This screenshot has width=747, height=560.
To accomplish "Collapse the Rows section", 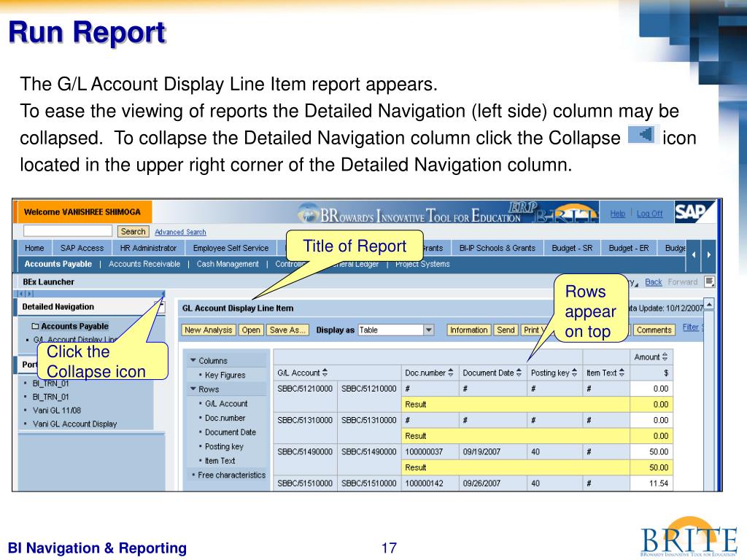I will pyautogui.click(x=193, y=389).
